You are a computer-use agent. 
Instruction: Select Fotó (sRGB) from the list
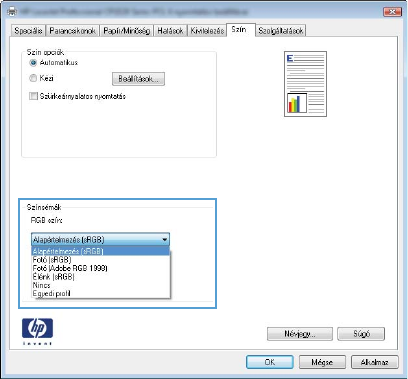pyautogui.click(x=100, y=260)
